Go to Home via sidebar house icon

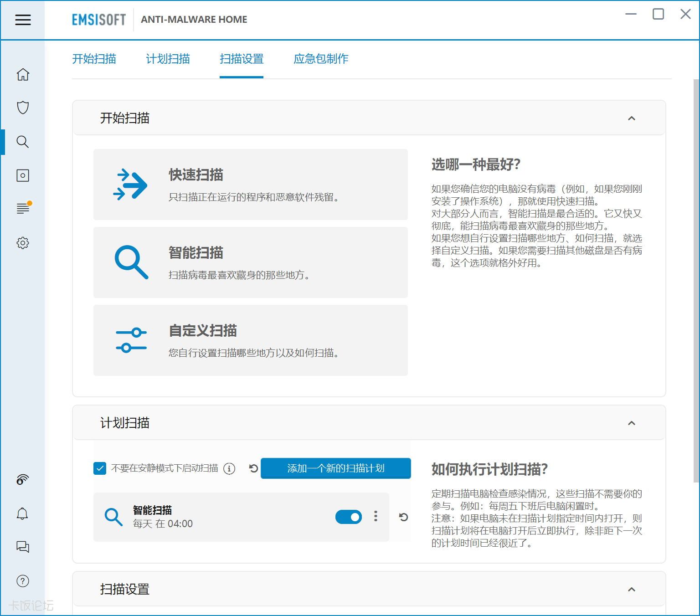pos(23,74)
